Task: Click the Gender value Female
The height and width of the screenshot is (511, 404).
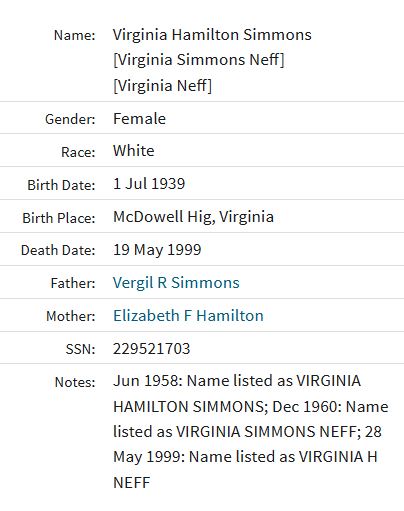Action: click(x=139, y=119)
